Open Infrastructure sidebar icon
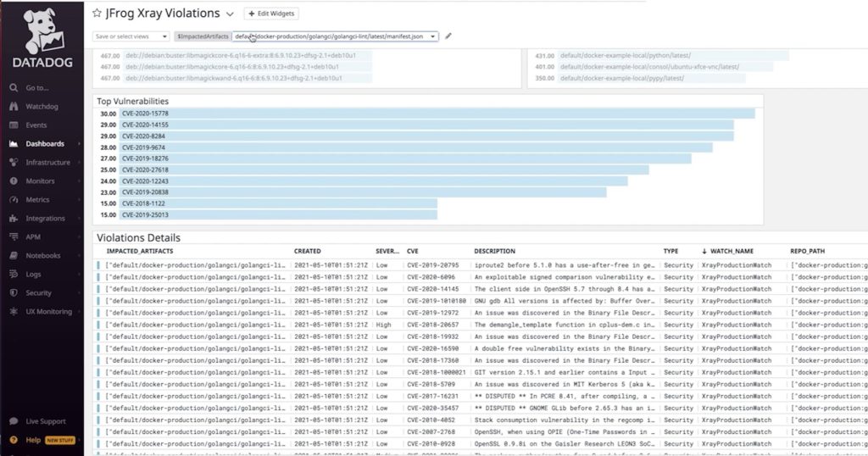The width and height of the screenshot is (868, 456). 14,162
